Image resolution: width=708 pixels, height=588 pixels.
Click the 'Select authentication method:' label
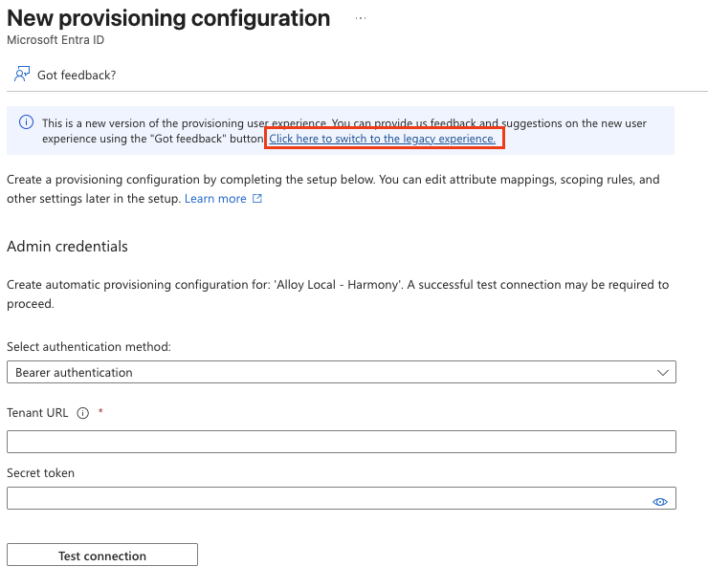pyautogui.click(x=89, y=346)
